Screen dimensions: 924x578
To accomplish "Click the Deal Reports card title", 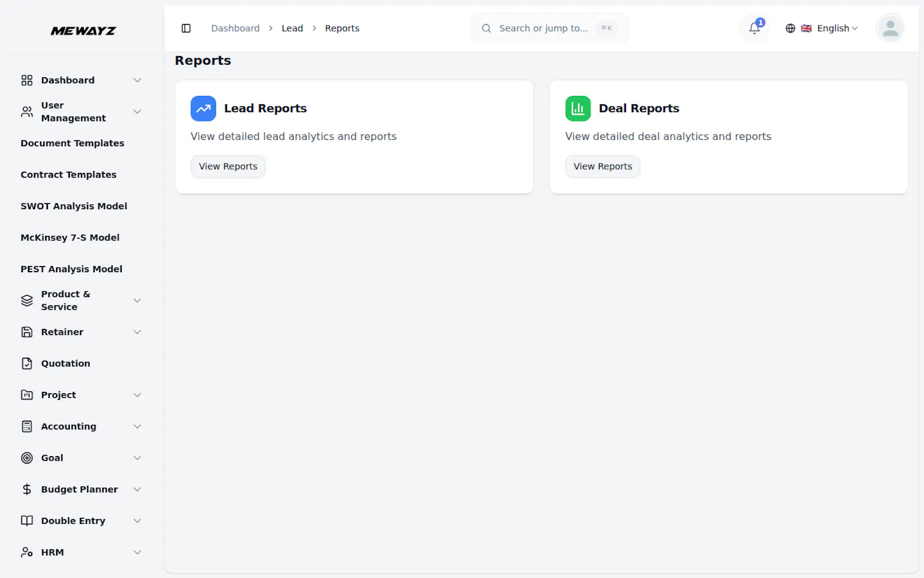I will click(639, 109).
